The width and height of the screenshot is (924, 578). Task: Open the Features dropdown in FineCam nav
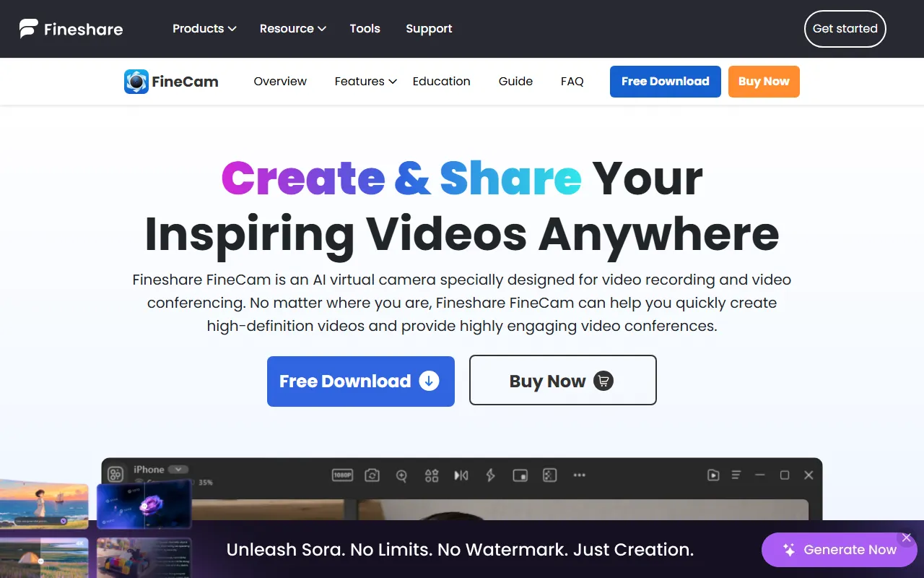[365, 82]
